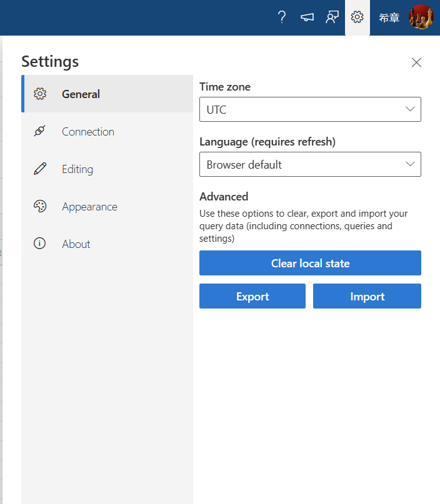The image size is (440, 504).
Task: Click the Appearance palette icon
Action: click(x=40, y=206)
